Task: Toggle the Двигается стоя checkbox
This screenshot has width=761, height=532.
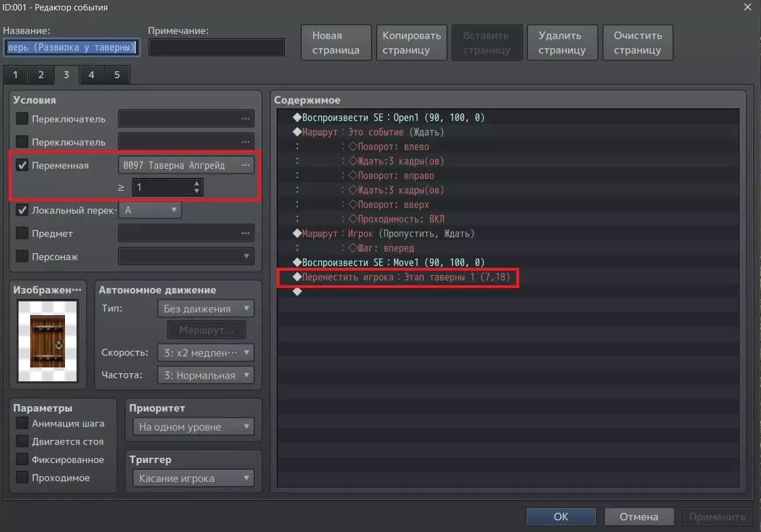Action: pyautogui.click(x=22, y=442)
